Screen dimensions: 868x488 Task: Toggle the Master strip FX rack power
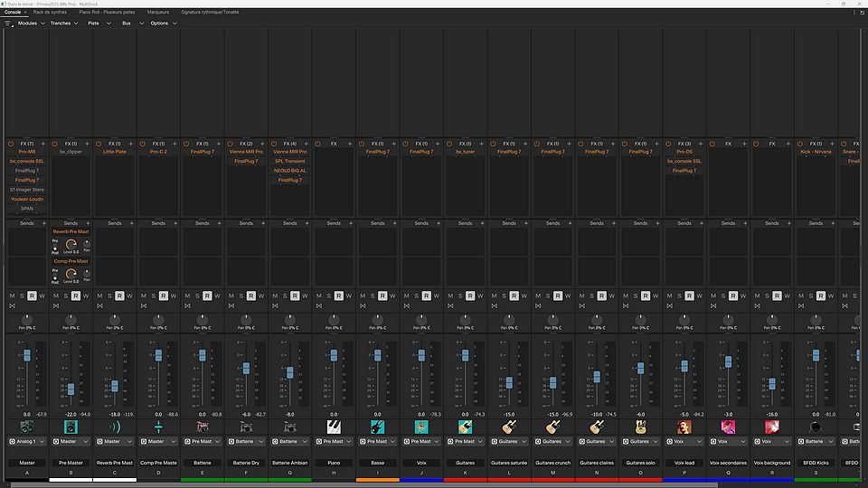pyautogui.click(x=11, y=144)
